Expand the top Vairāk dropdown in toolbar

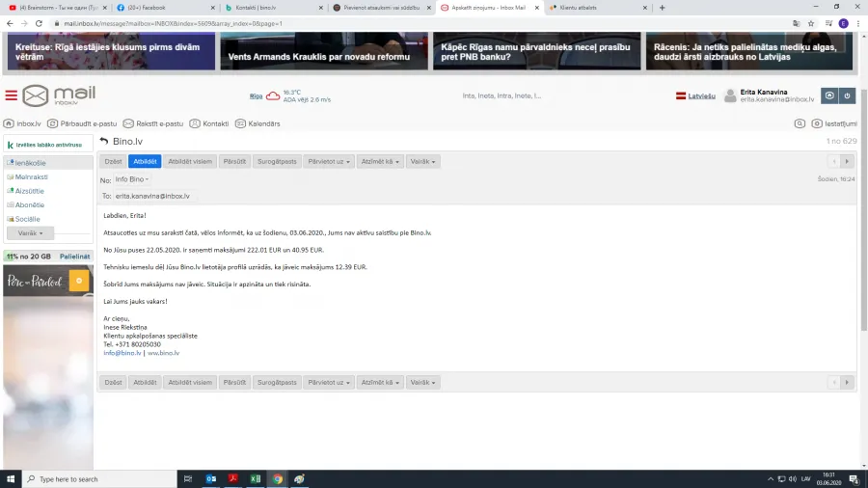423,162
